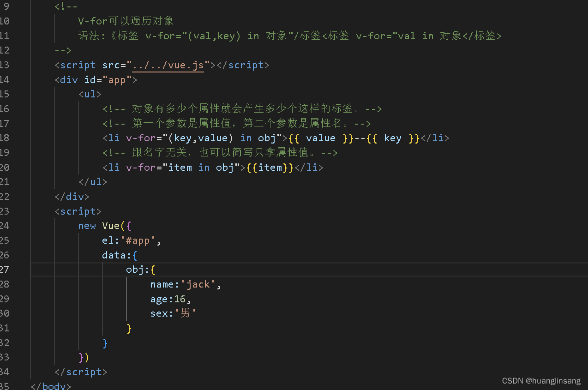Click the "sex:'男'" line
The height and width of the screenshot is (390, 588).
(x=174, y=314)
